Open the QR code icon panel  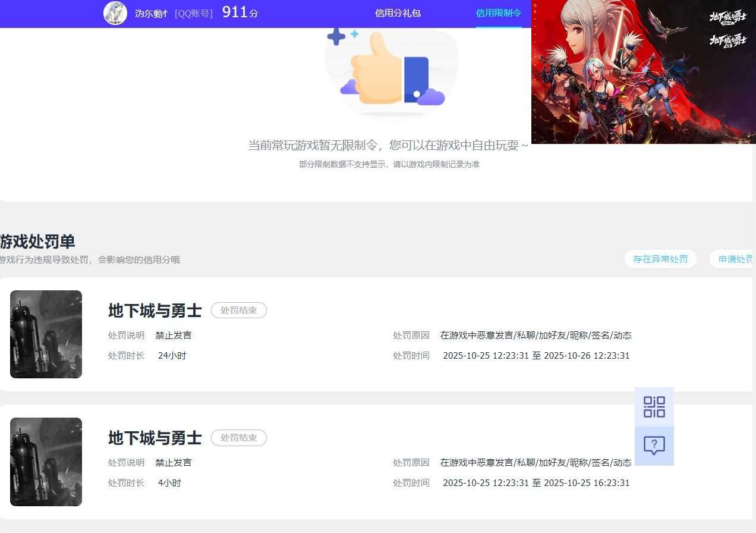654,407
